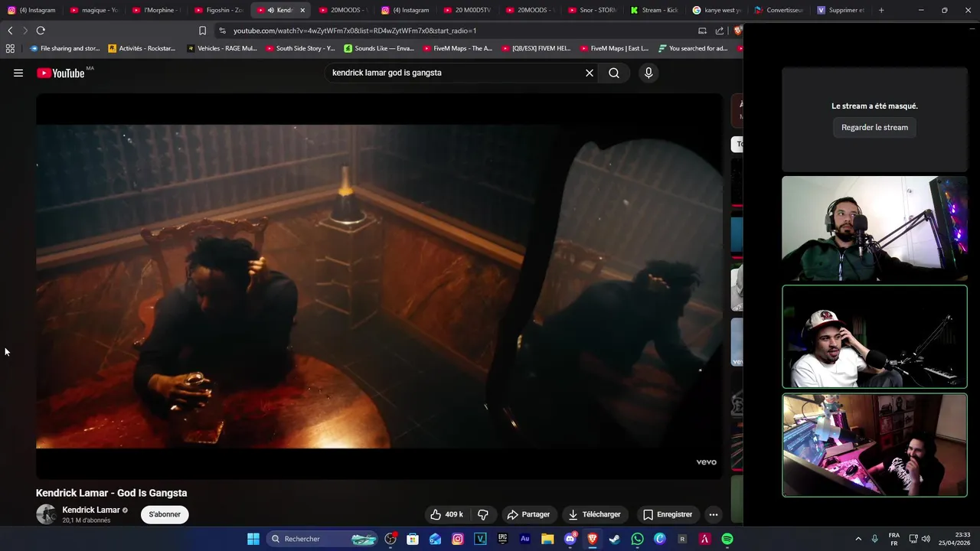Switch to the Figoshin tab
The image size is (980, 551).
tap(218, 10)
